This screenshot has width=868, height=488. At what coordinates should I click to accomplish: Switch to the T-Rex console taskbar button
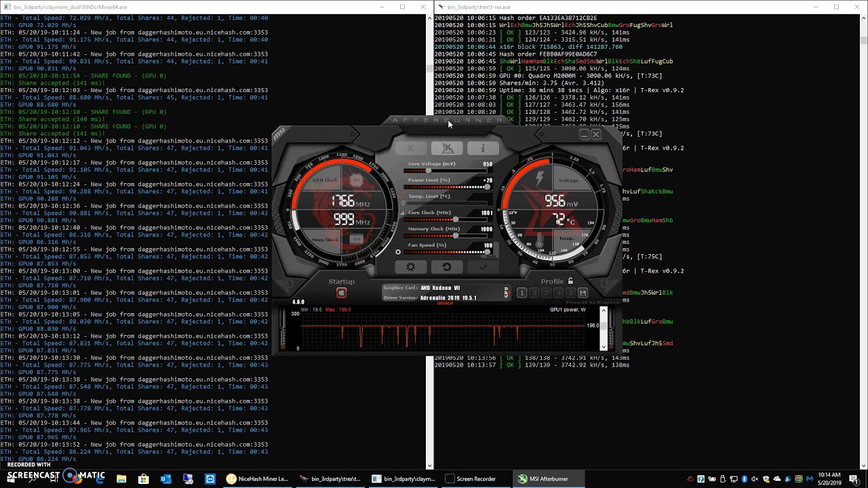click(331, 479)
